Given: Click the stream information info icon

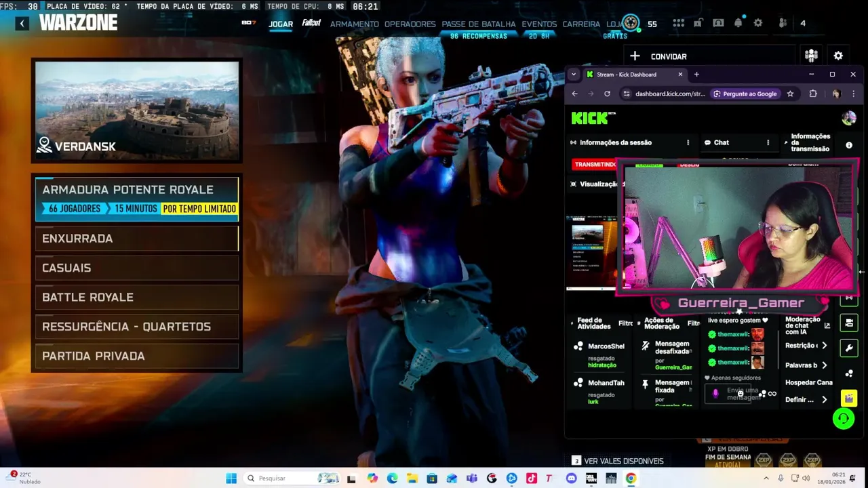Looking at the screenshot, I should point(849,145).
